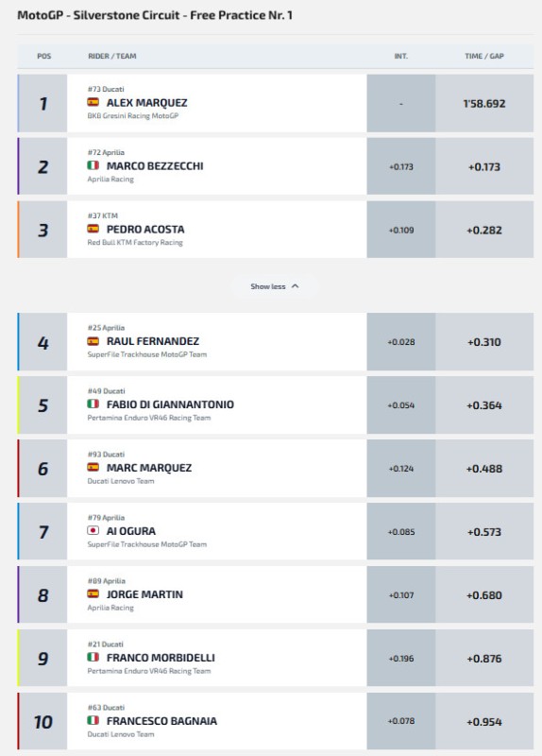The width and height of the screenshot is (542, 756).
Task: Click the Spanish flag beside Marc Marquez
Action: (93, 467)
